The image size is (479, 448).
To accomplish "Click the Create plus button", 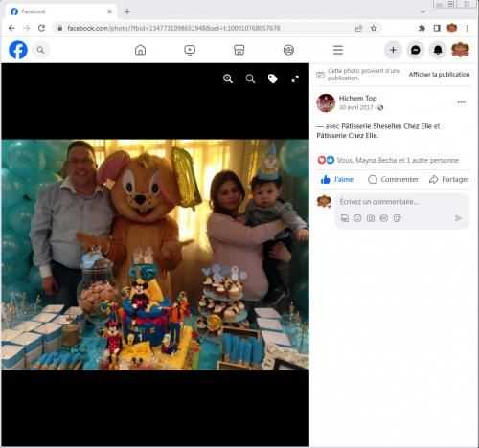I will pos(393,50).
